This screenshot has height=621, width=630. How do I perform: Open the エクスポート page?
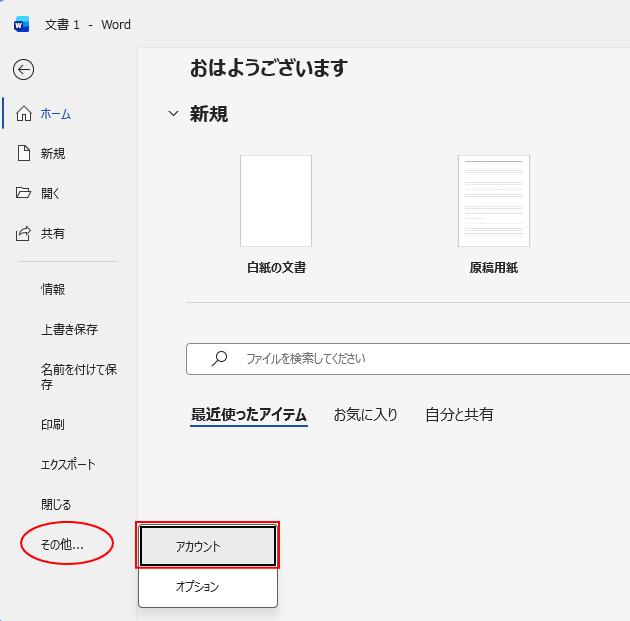(x=68, y=465)
